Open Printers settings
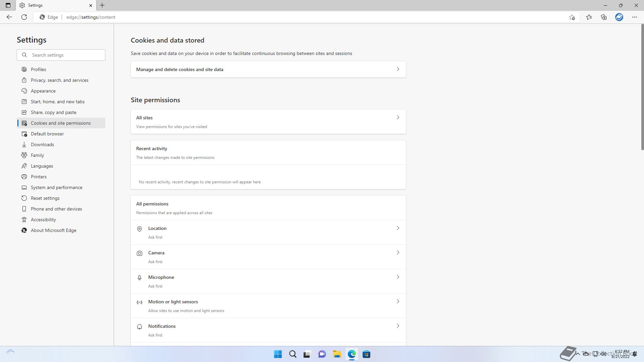Screen dimensions: 644x362 [61, 177]
